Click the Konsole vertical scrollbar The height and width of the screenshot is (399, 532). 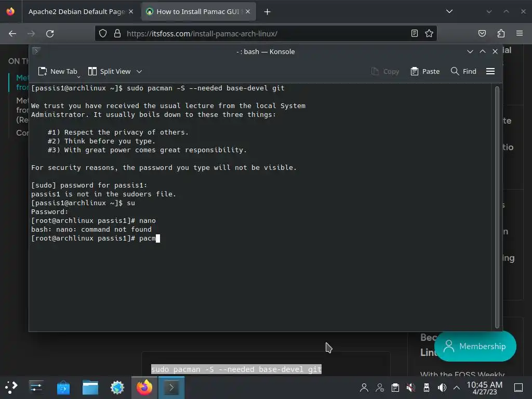click(x=497, y=207)
